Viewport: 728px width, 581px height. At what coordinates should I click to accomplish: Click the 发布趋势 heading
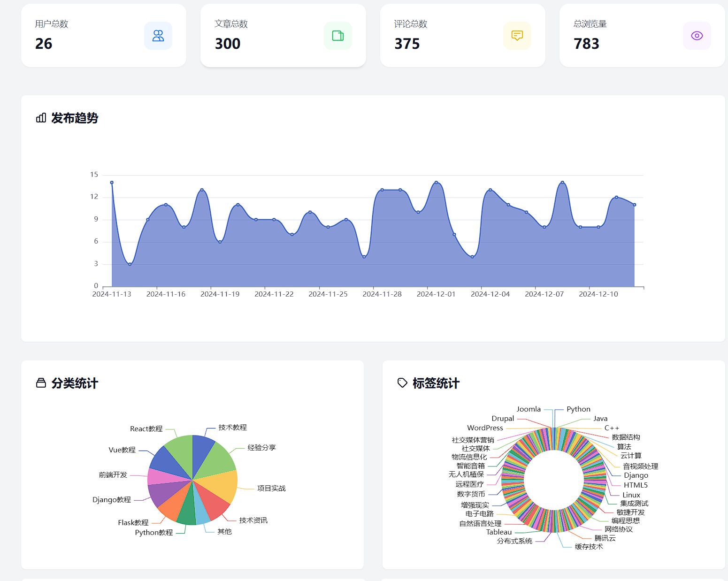pos(75,118)
